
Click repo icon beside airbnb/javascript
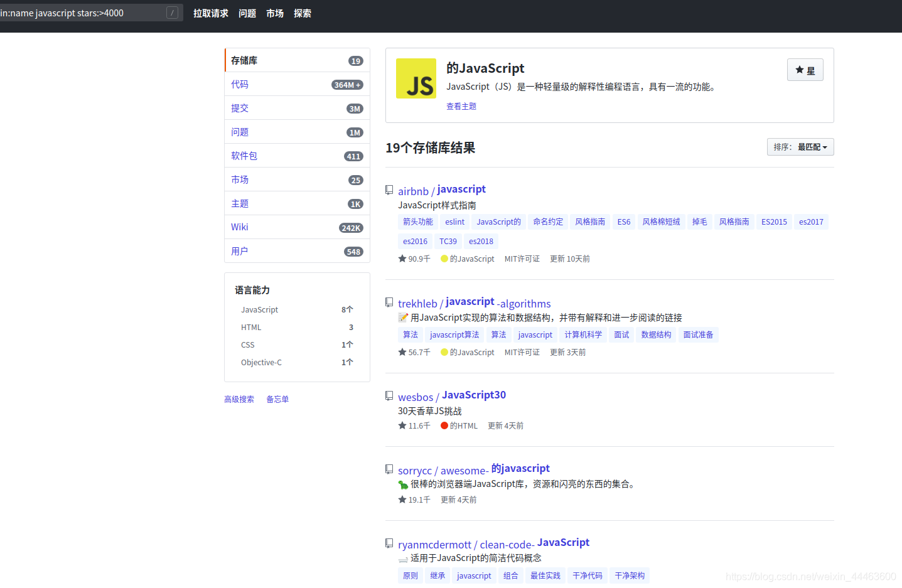click(x=389, y=190)
